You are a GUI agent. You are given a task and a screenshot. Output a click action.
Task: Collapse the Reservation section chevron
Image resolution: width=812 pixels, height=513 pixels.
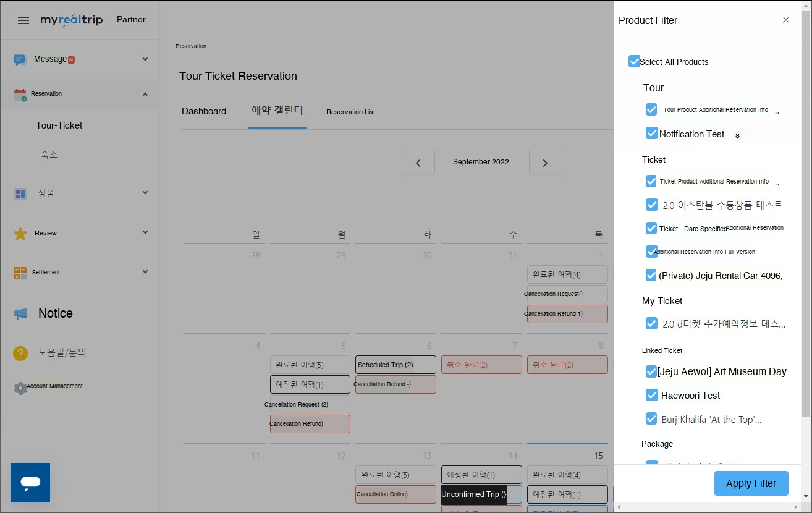tap(145, 94)
